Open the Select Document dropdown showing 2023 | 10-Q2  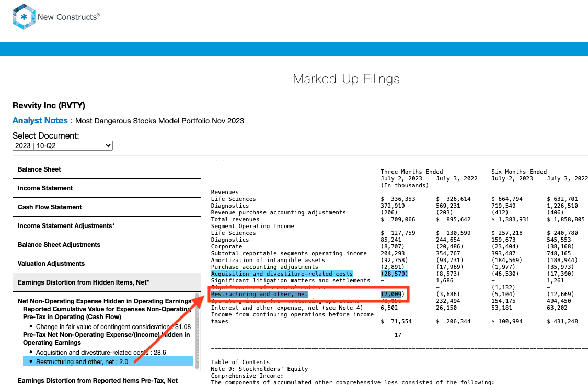tap(63, 145)
